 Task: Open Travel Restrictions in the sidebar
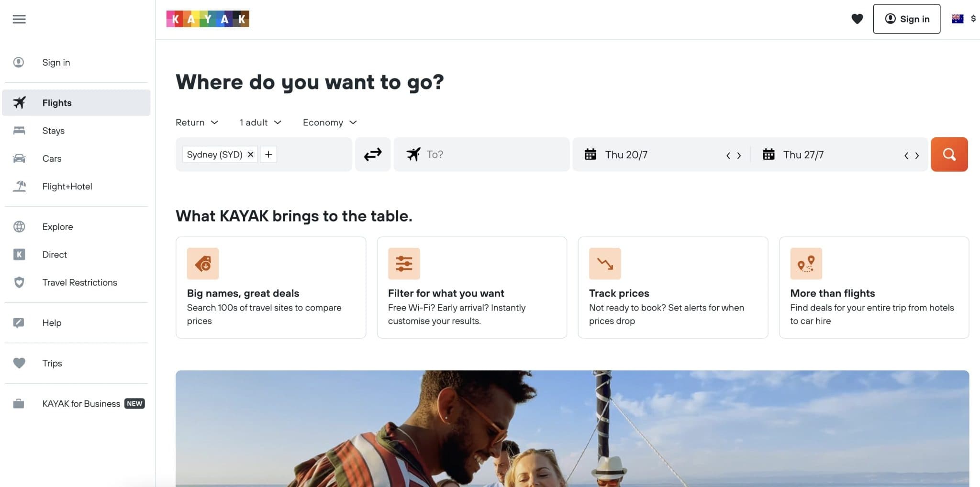tap(76, 282)
